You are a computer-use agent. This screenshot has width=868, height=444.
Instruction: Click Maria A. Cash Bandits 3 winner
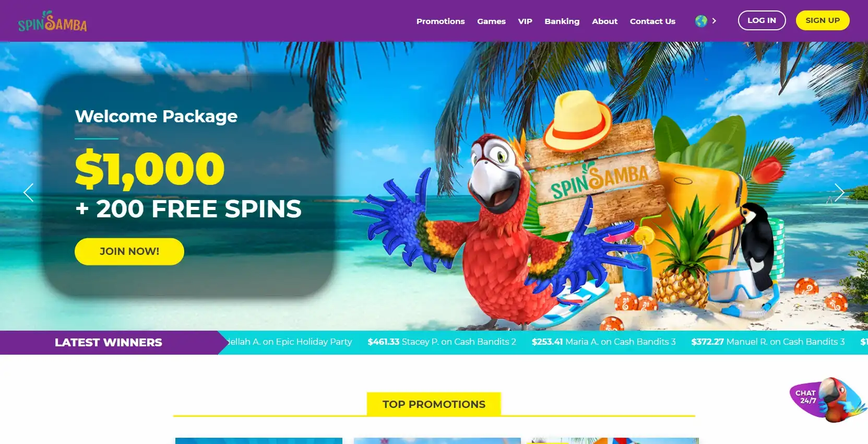click(x=603, y=342)
